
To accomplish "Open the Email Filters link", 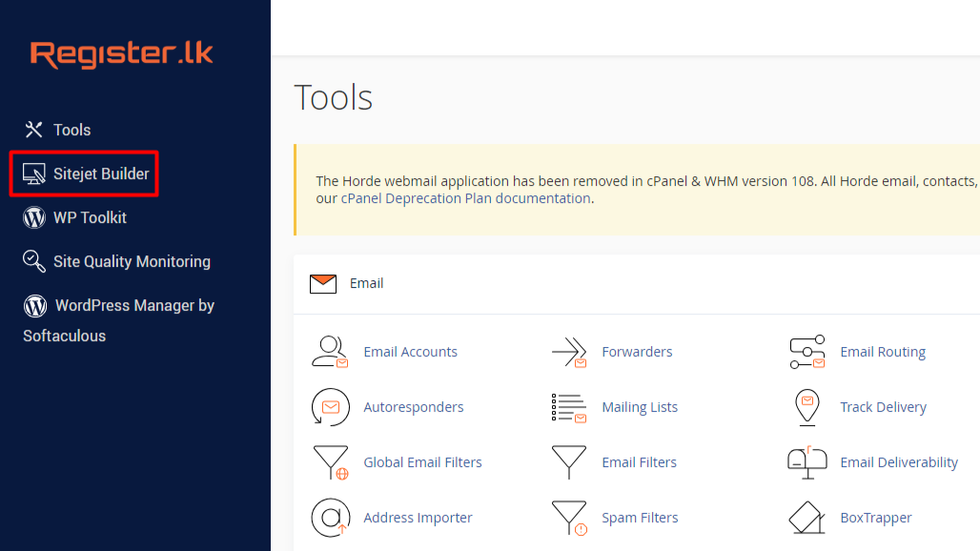I will [639, 462].
